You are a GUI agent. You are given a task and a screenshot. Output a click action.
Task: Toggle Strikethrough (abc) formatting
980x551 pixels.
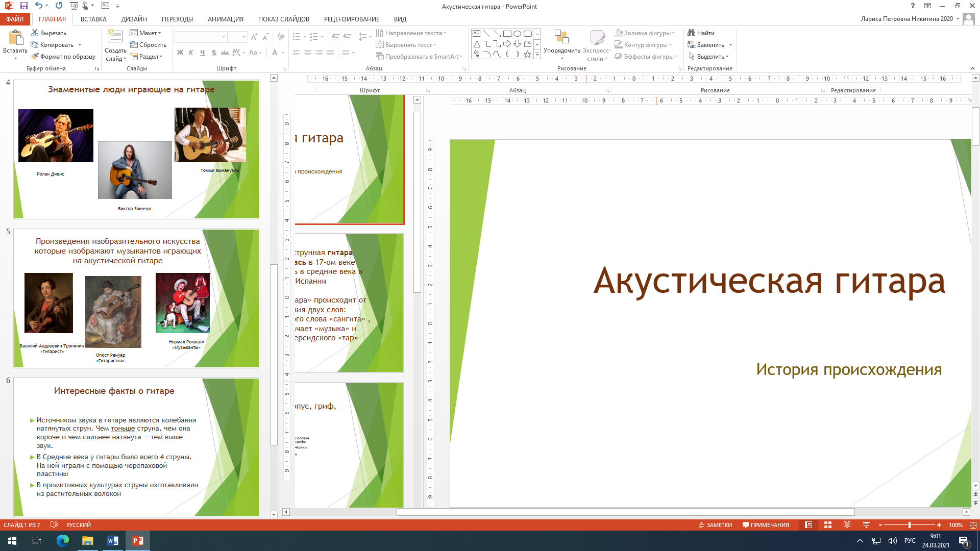225,53
